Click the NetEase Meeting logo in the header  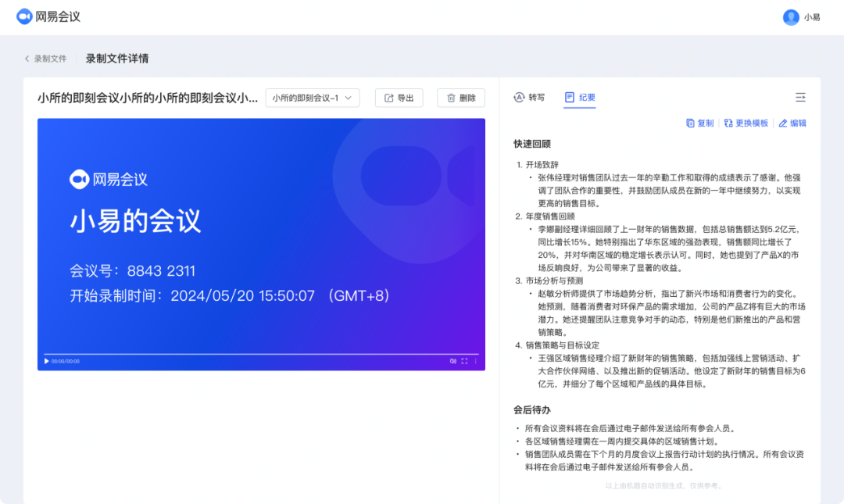[48, 16]
